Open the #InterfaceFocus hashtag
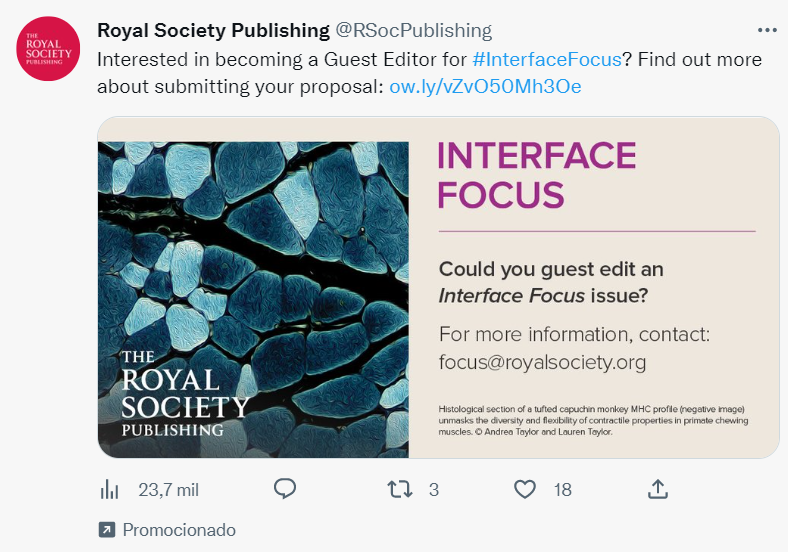The image size is (788, 552). click(x=547, y=59)
